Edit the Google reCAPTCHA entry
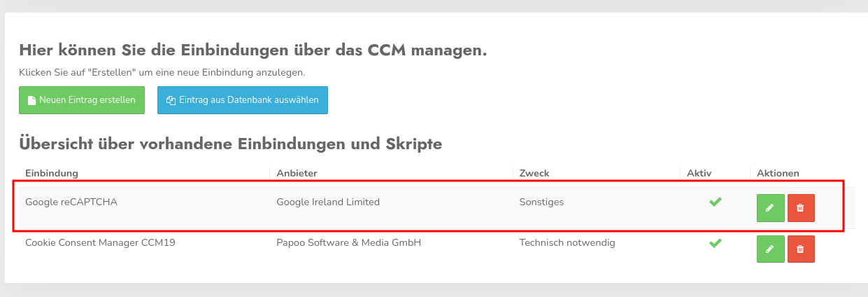Screen dimensions: 868x297 coord(770,208)
